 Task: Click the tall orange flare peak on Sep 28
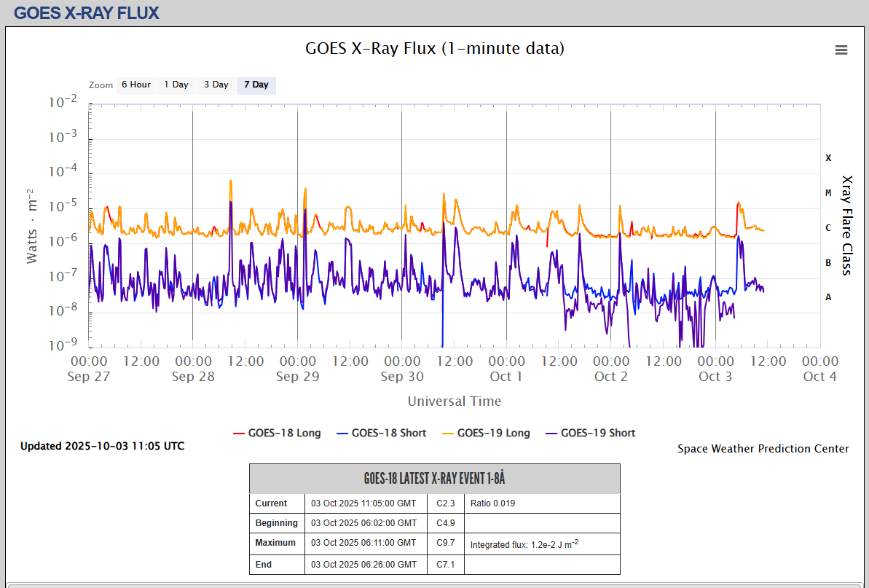(231, 182)
